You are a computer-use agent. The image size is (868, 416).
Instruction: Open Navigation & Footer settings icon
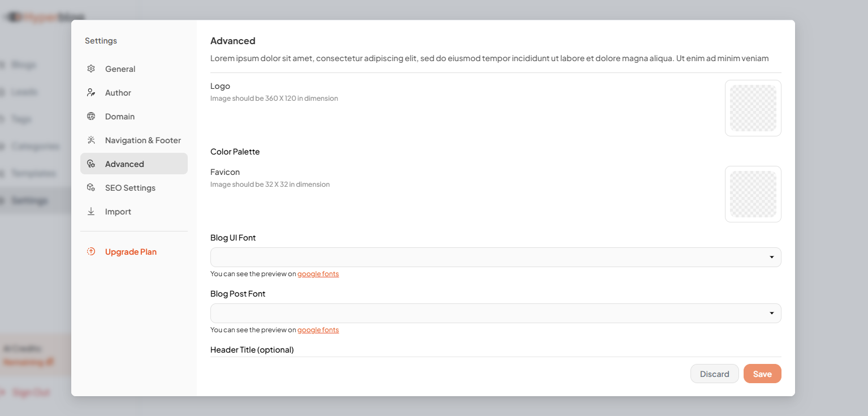coord(91,140)
